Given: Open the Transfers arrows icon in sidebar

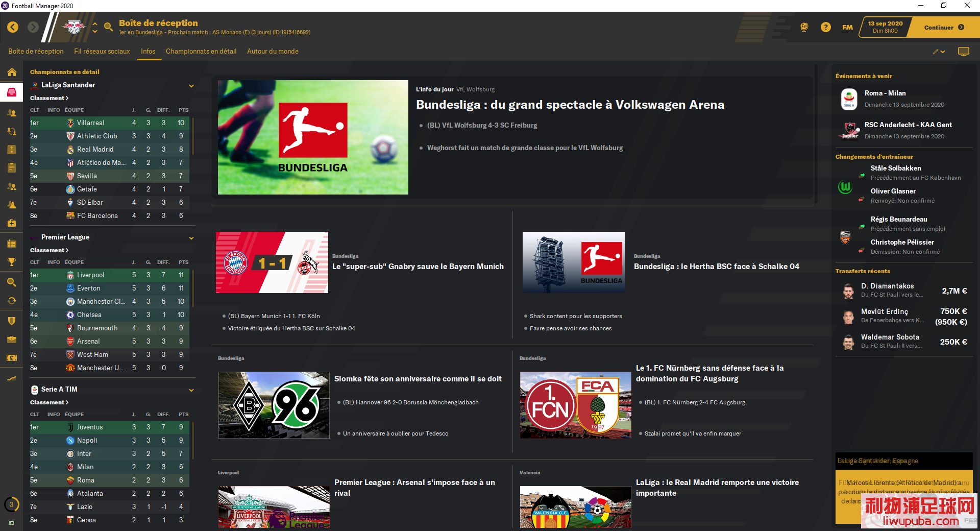Looking at the screenshot, I should [12, 301].
